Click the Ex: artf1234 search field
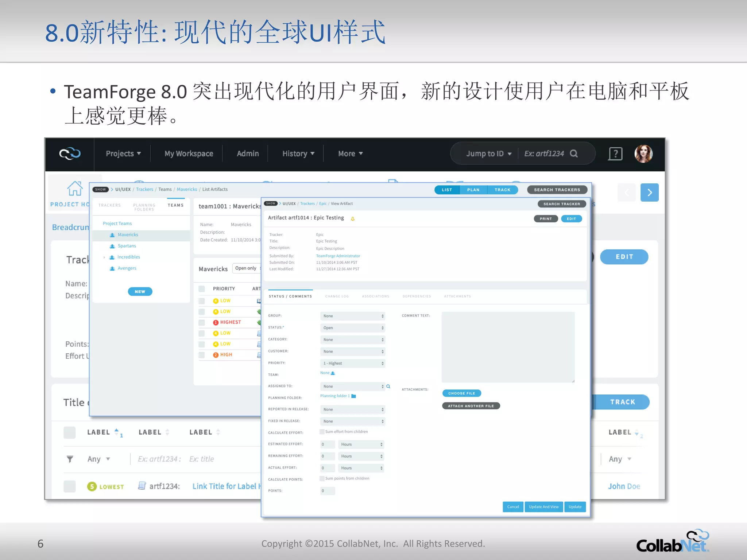 coord(544,153)
